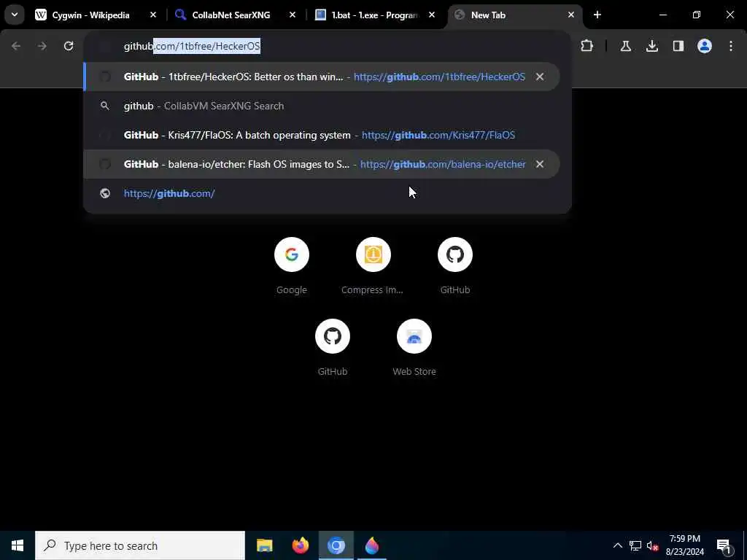Open the network status tray icon
747x560 pixels.
click(x=635, y=545)
